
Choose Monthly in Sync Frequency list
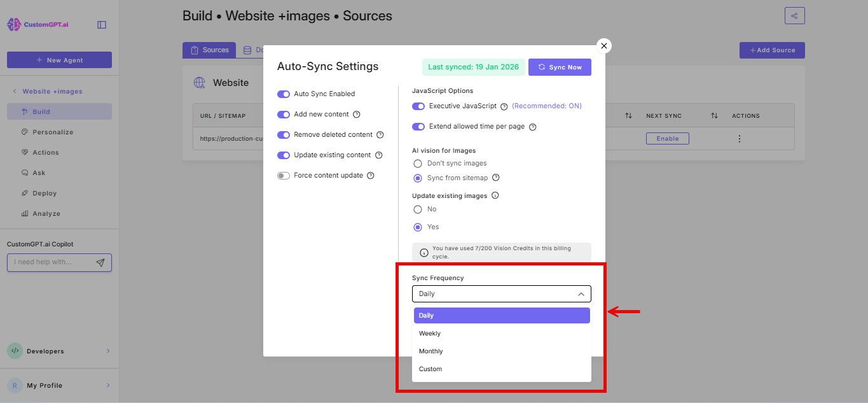pos(502,351)
